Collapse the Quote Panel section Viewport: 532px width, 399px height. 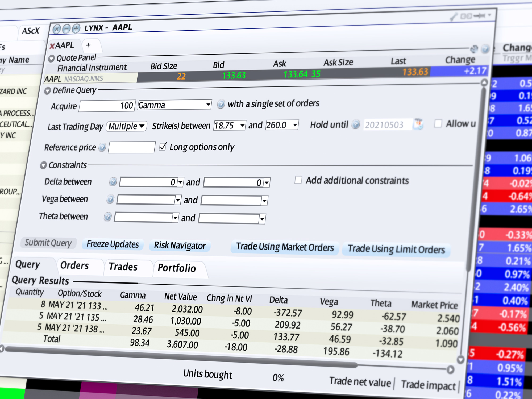tap(51, 58)
